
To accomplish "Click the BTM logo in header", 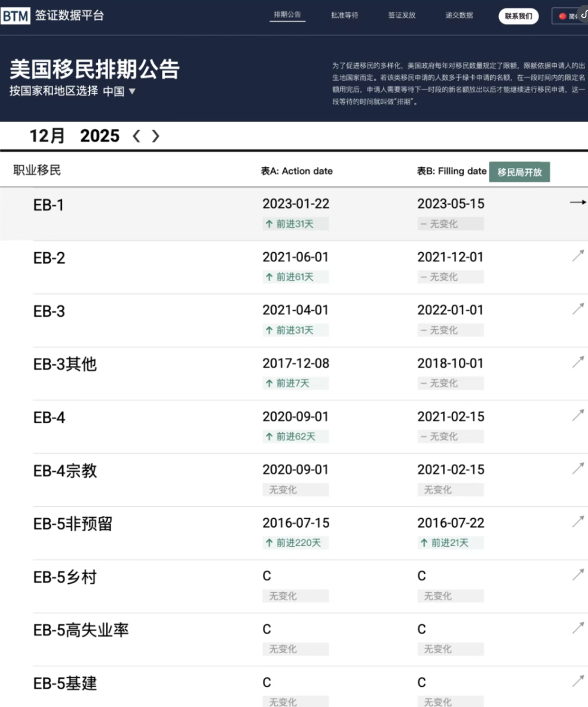I will point(16,16).
